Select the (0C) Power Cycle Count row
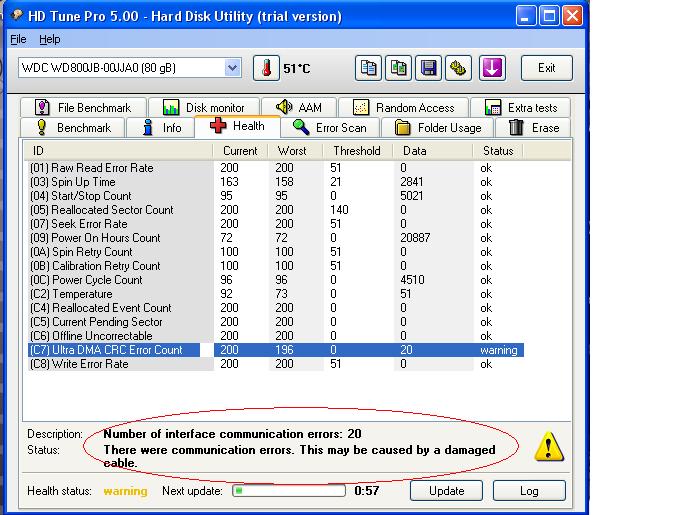The image size is (680, 515). (x=276, y=280)
